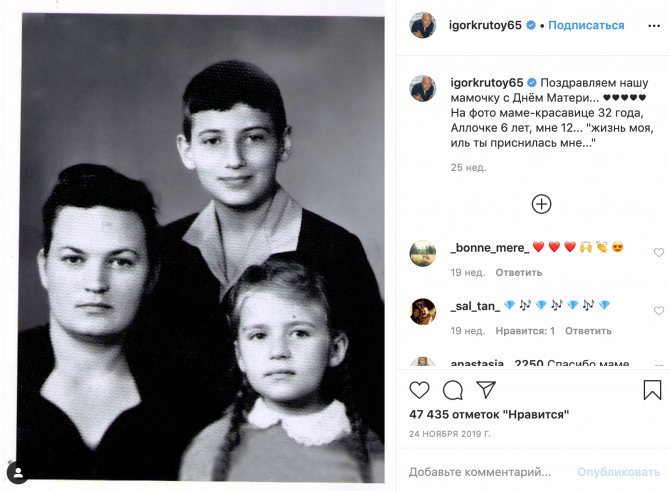Share post via paper plane icon
Image resolution: width=670 pixels, height=491 pixels.
(x=486, y=389)
